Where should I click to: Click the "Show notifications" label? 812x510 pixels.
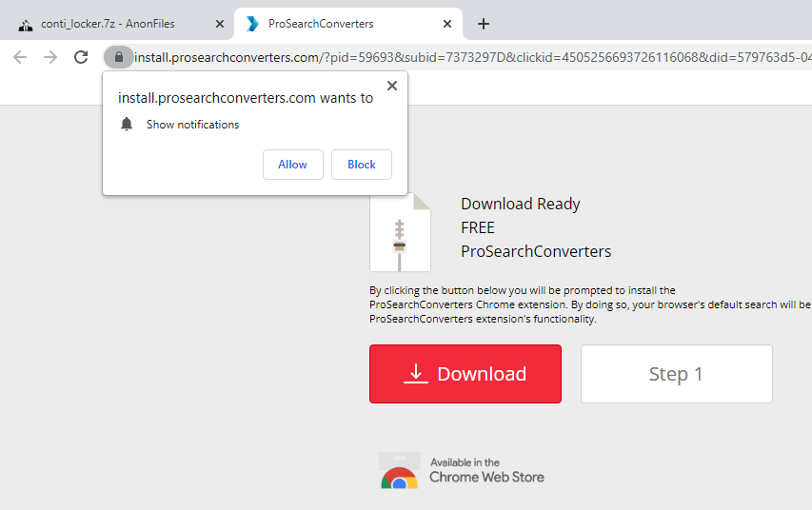[x=192, y=125]
